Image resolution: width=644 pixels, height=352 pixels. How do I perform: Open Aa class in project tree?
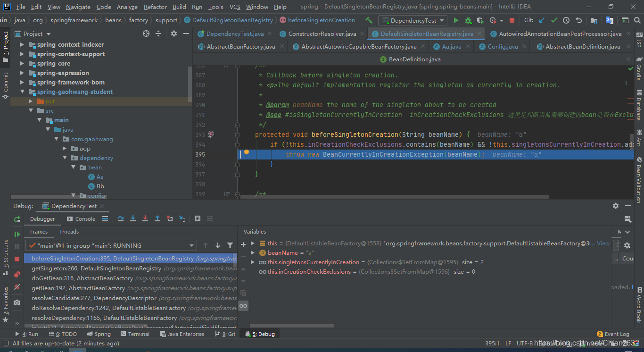click(100, 177)
